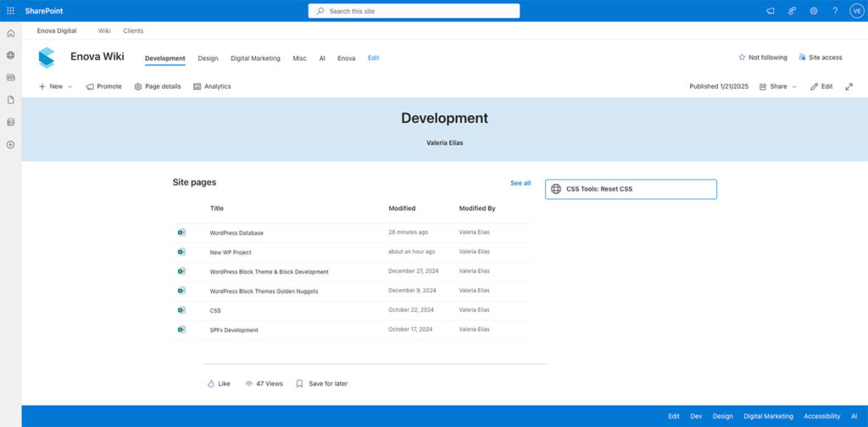Click the WordPress Block Themes Golden Nuggets file icon
This screenshot has height=427, width=868.
[x=181, y=291]
